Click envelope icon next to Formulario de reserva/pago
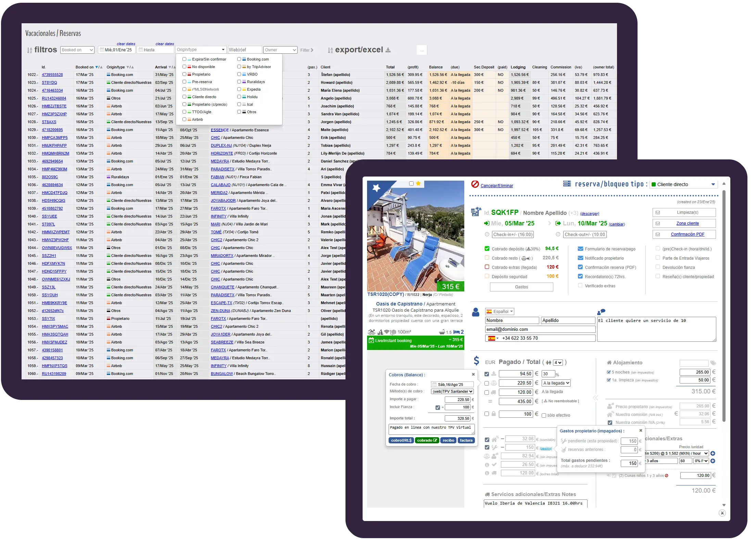This screenshot has width=756, height=546. pos(580,249)
